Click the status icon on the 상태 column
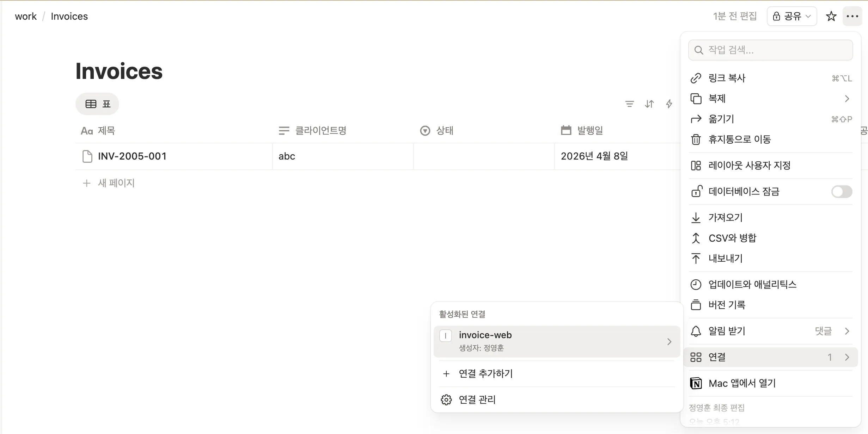Viewport: 868px width, 434px height. 425,131
